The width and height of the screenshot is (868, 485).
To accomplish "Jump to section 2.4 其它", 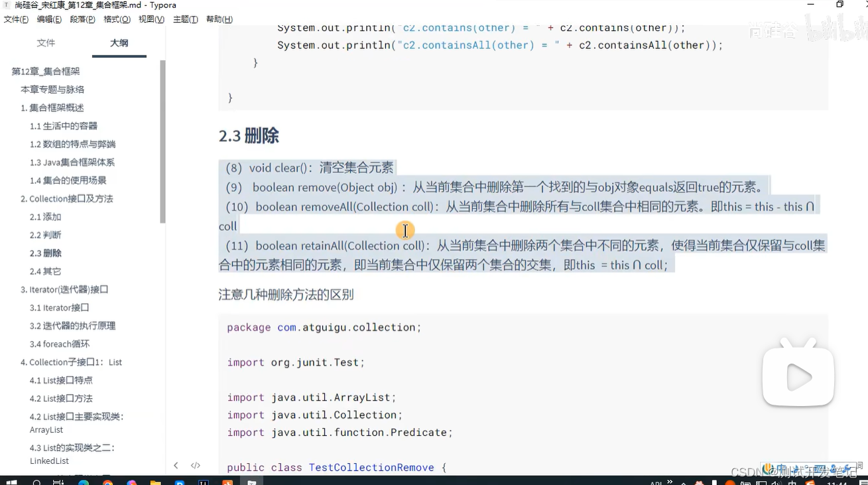I will (46, 271).
